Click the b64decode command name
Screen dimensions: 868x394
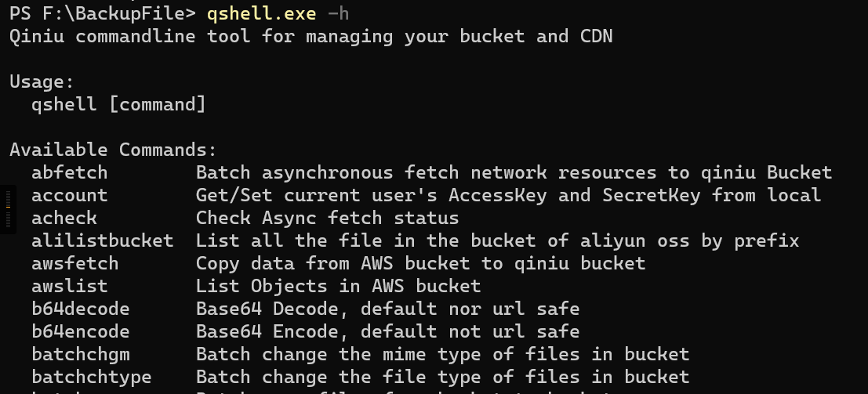(80, 309)
